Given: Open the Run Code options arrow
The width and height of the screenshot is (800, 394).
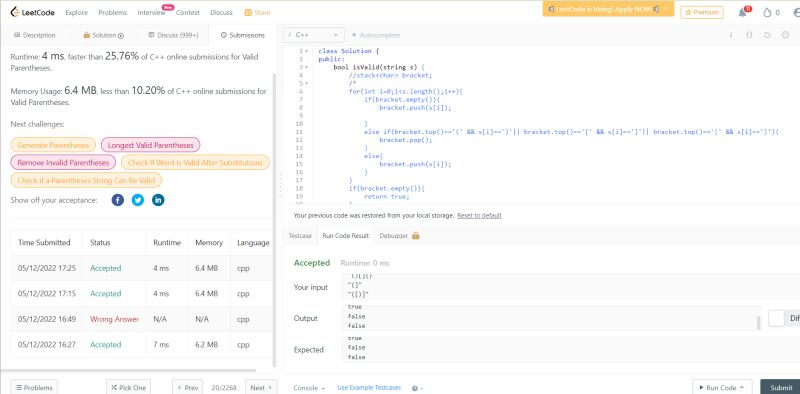Looking at the screenshot, I should pyautogui.click(x=741, y=388).
